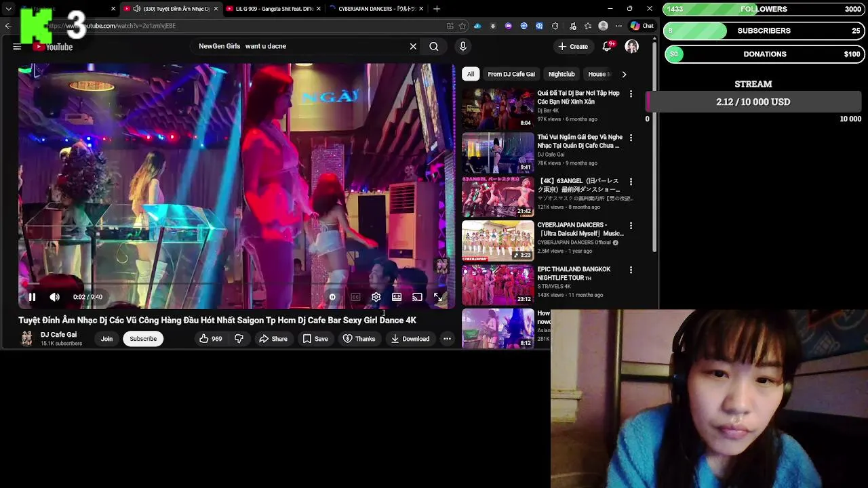Focus the YouTube search input field
This screenshot has width=868, height=488.
click(298, 46)
